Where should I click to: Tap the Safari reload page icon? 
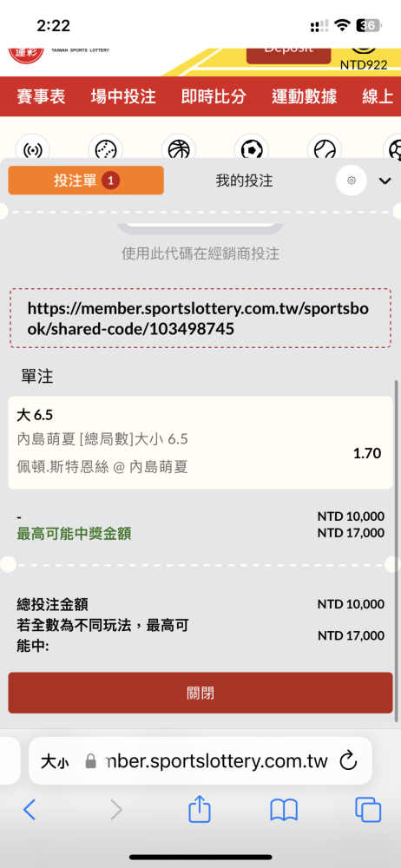(x=348, y=761)
